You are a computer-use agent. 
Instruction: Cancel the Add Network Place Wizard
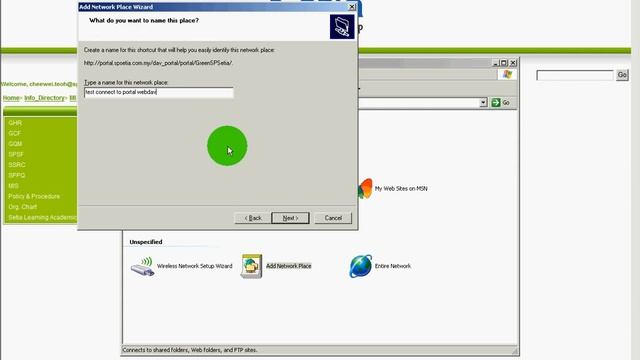(333, 218)
